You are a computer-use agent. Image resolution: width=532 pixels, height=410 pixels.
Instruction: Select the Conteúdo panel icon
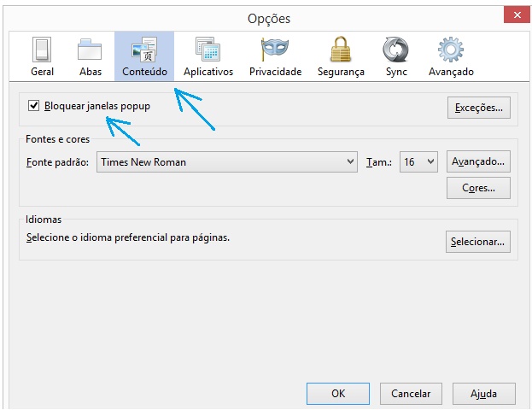144,56
